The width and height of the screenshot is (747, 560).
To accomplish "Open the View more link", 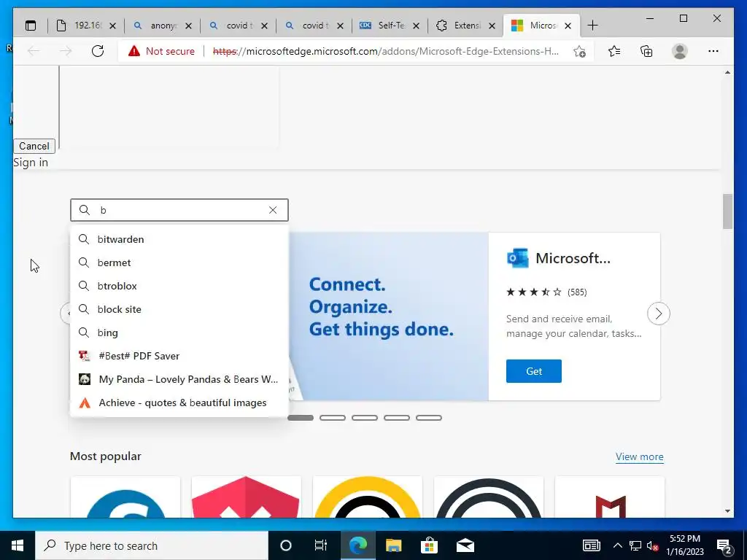I will [639, 456].
